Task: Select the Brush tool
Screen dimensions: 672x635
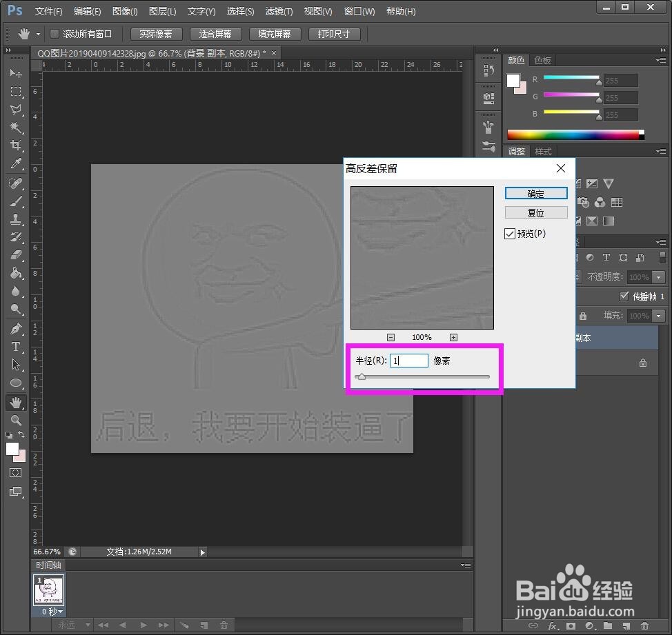Action: pos(16,201)
